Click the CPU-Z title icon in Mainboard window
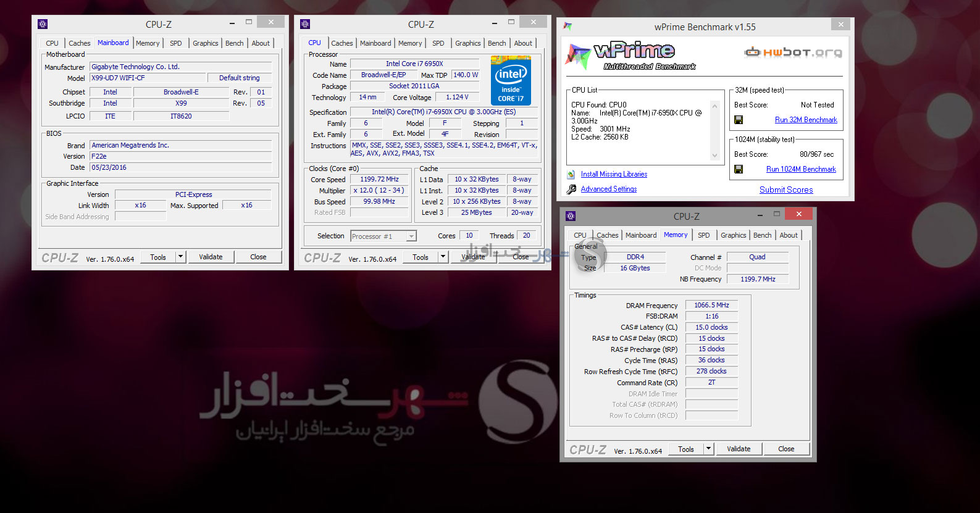 tap(43, 24)
